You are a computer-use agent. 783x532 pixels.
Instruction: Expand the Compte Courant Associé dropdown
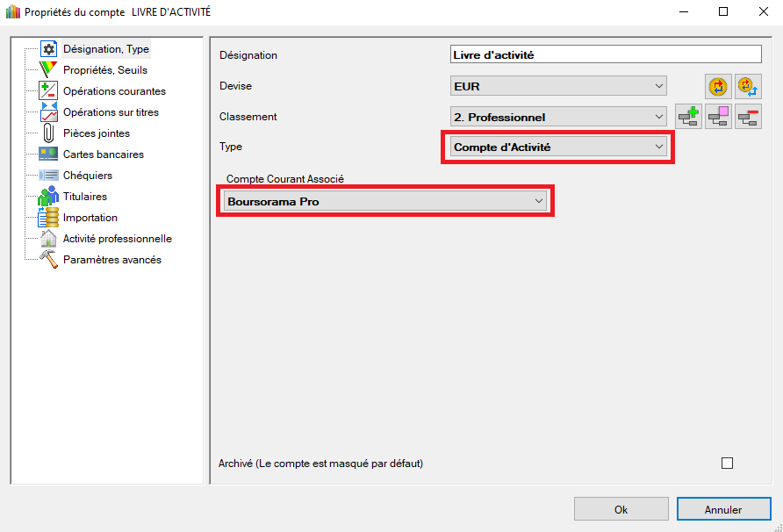coord(384,201)
